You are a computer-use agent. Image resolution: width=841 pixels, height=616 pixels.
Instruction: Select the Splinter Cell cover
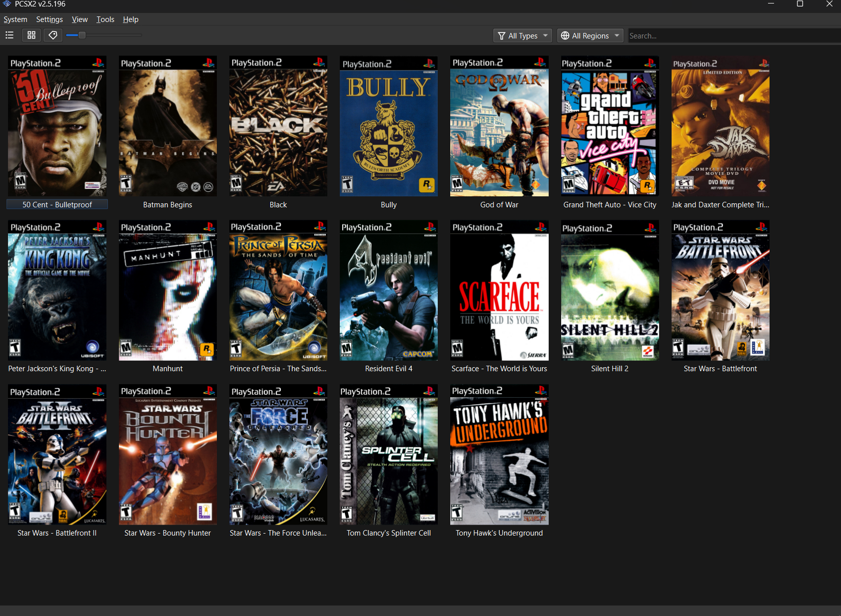pyautogui.click(x=389, y=455)
